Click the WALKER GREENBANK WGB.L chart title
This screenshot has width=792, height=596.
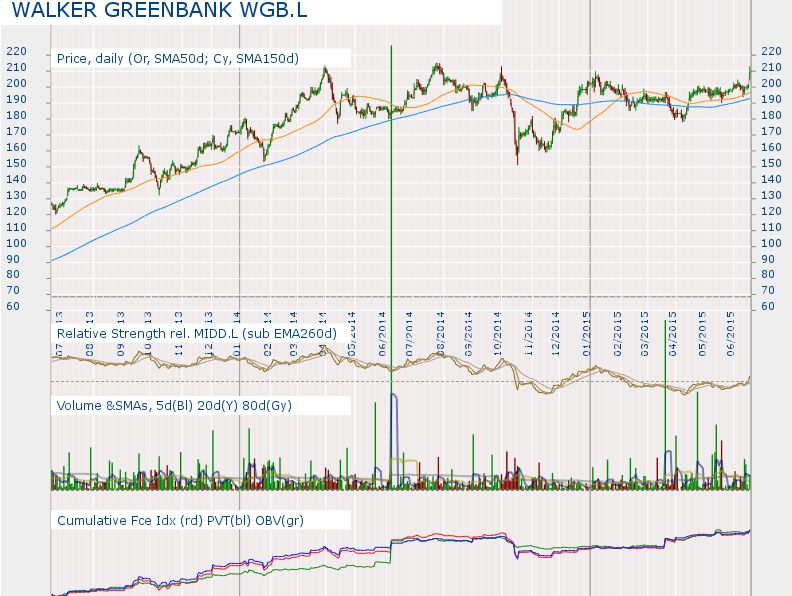[159, 10]
